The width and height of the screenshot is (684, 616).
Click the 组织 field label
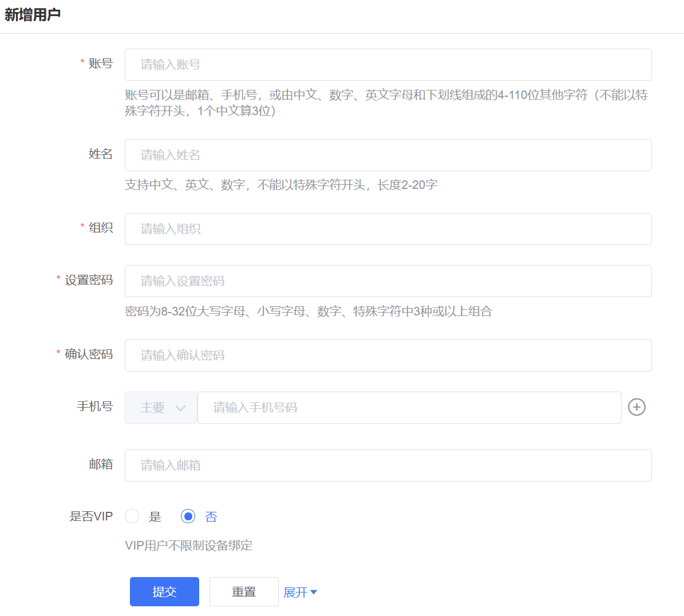(x=101, y=228)
